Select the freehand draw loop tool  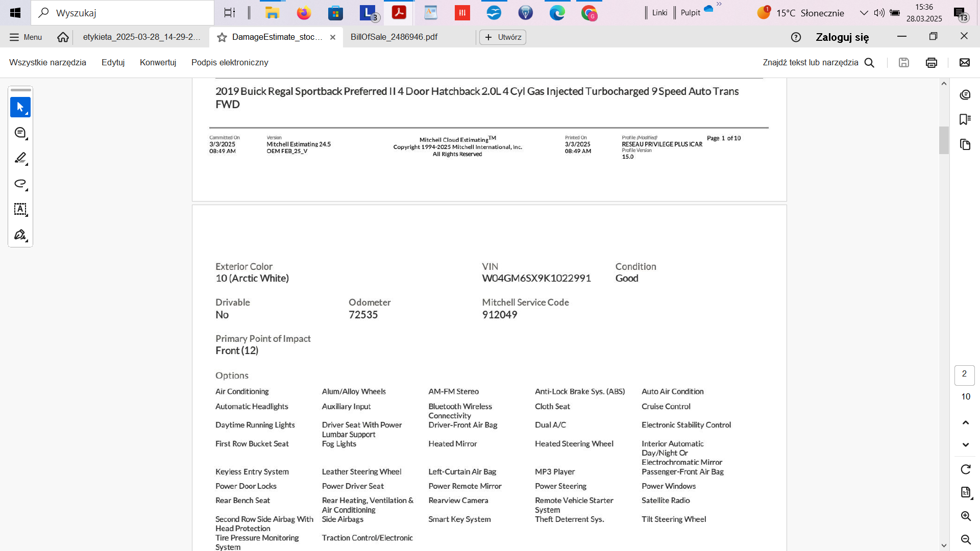pyautogui.click(x=20, y=184)
